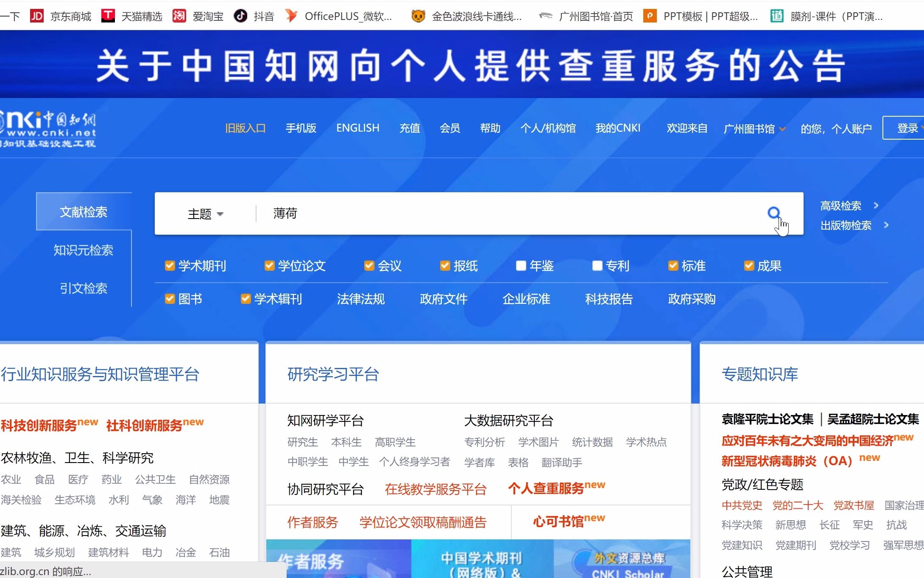Open the 法律法规 link
The image size is (924, 578).
(x=361, y=299)
